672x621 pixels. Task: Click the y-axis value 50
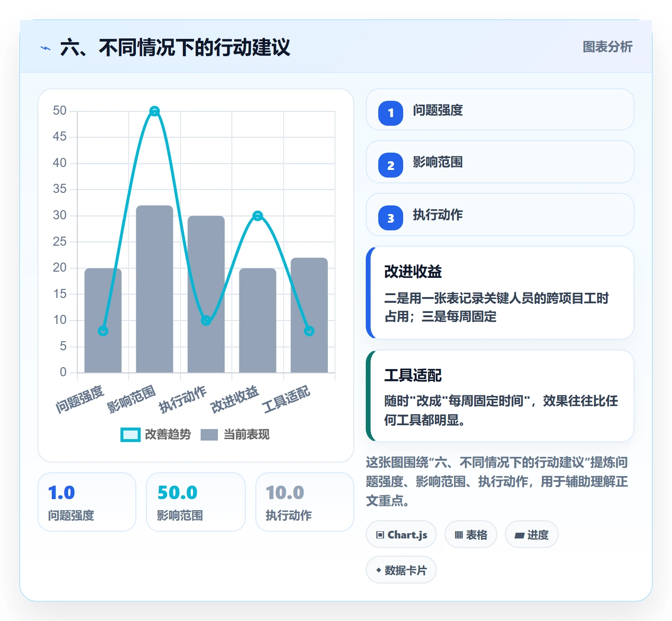60,111
